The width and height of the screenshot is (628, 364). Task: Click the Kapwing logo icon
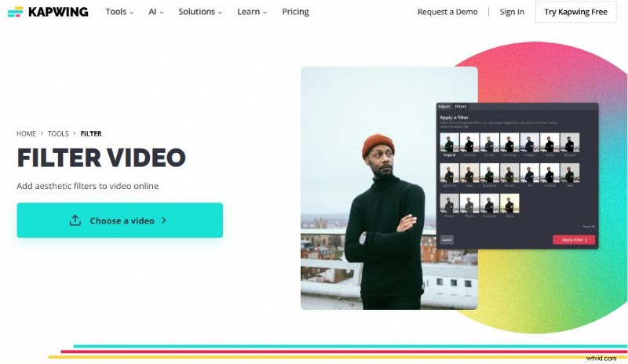[x=15, y=12]
